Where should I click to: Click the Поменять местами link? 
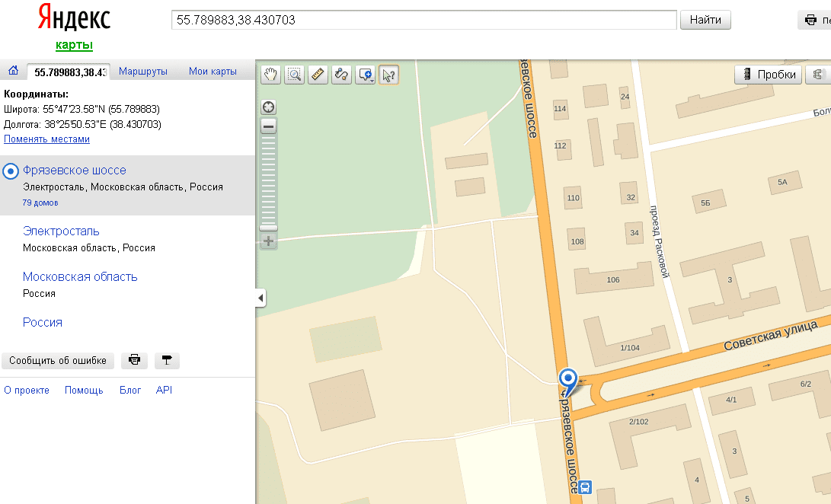47,139
